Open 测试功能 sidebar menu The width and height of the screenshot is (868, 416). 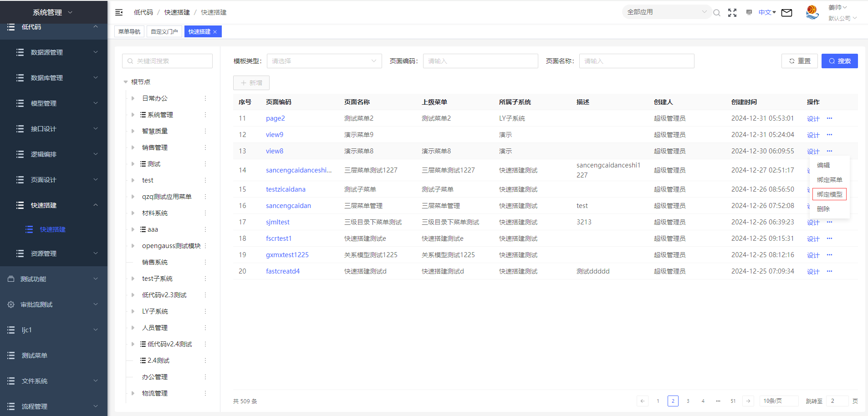pos(54,279)
